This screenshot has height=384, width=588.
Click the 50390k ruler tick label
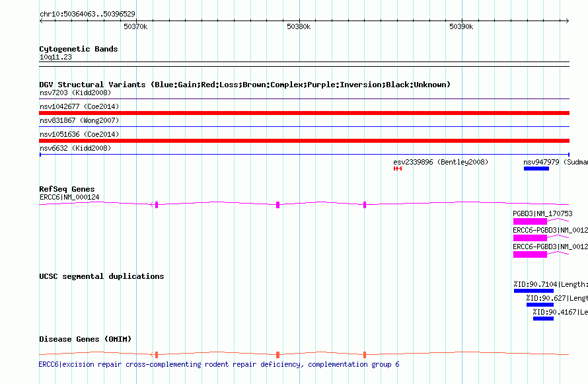pyautogui.click(x=461, y=26)
